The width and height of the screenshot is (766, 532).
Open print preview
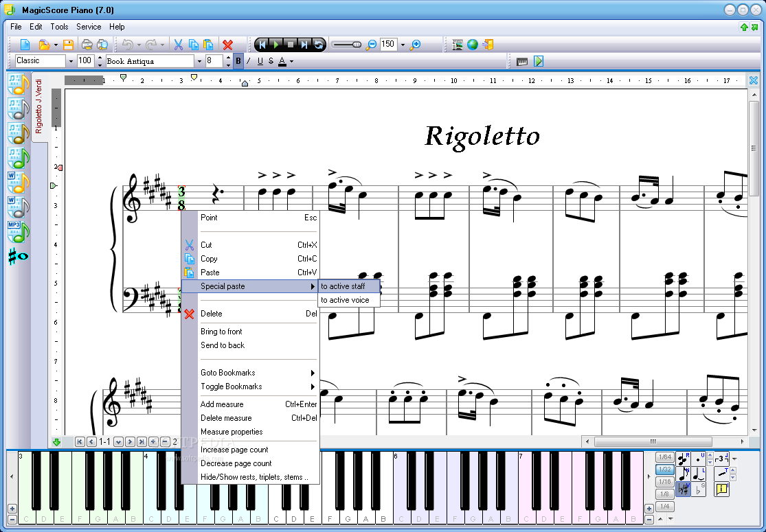click(x=102, y=45)
